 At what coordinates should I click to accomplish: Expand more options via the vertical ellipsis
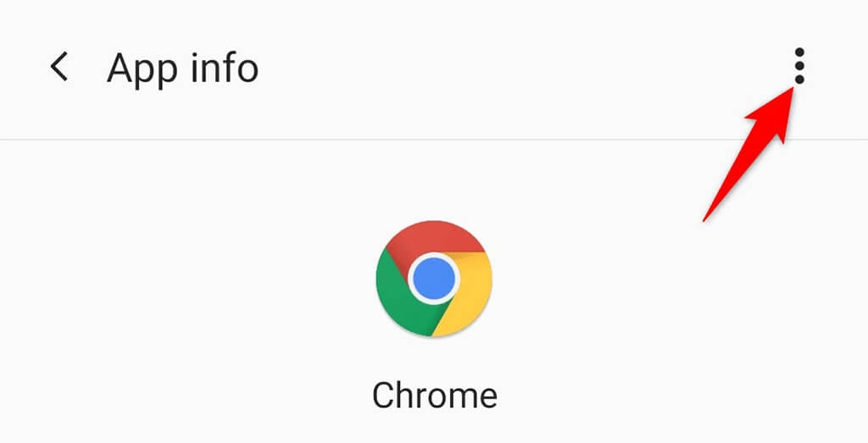coord(798,66)
